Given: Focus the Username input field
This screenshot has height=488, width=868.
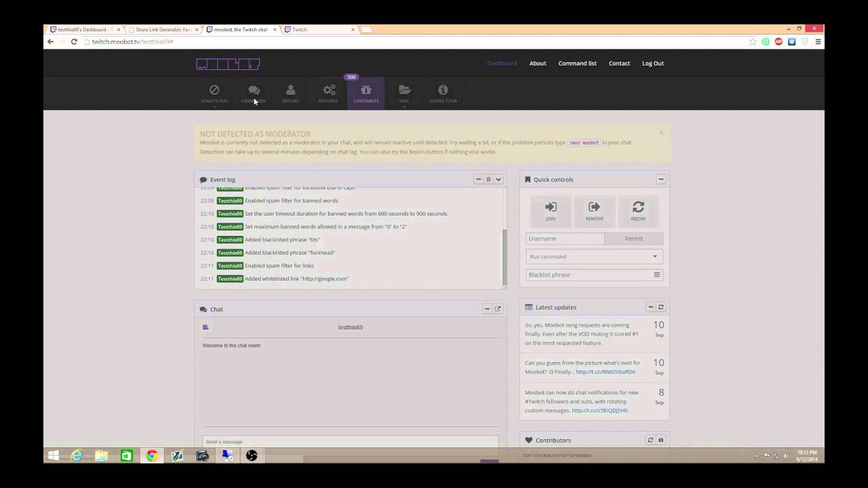Looking at the screenshot, I should coord(565,239).
